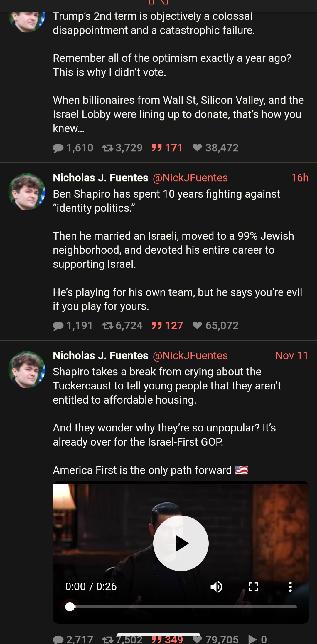Retweet the Ben Shapiro identity politics post

pos(108,326)
